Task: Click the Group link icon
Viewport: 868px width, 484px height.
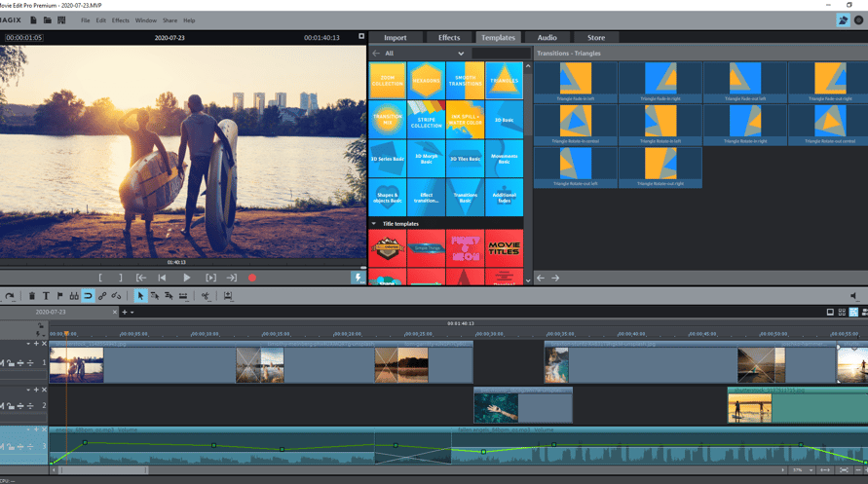Action: point(102,296)
